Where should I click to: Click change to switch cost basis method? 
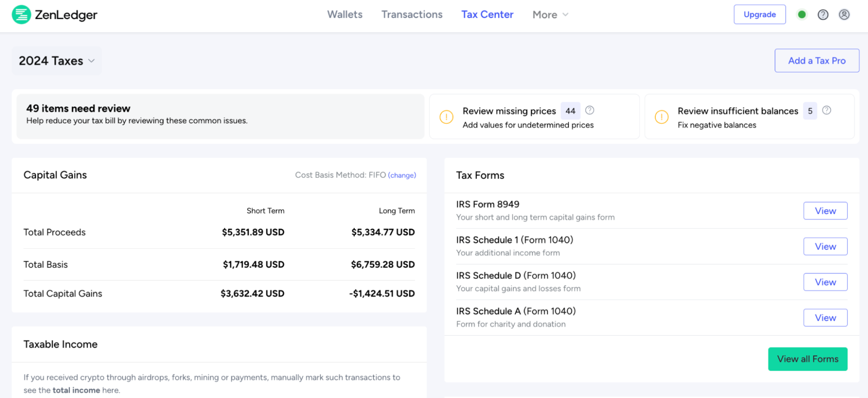[402, 175]
